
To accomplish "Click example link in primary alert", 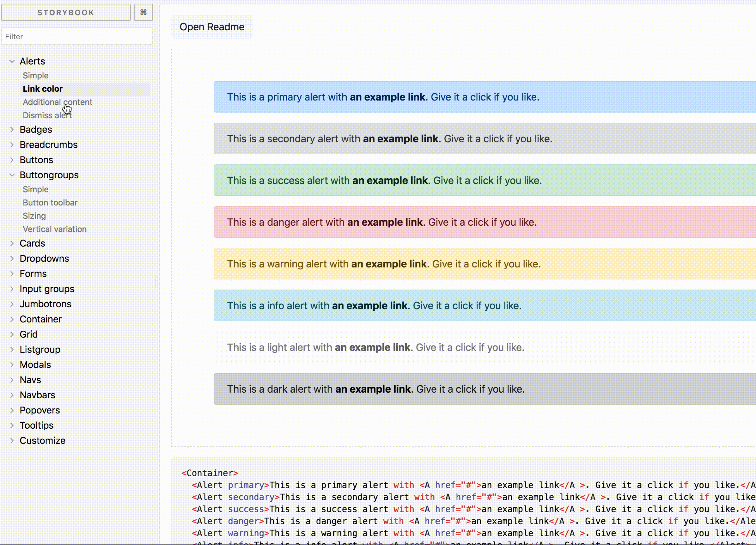I will (x=387, y=97).
